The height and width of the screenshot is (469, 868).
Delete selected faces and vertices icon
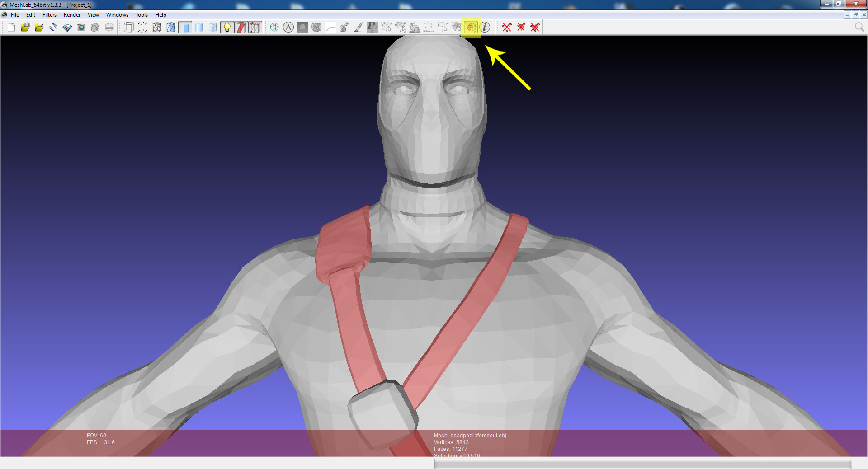coord(535,28)
